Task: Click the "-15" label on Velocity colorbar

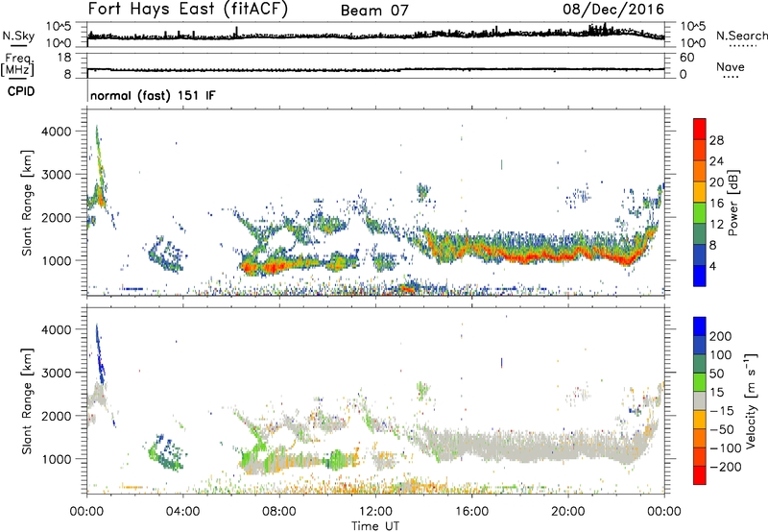Action: pos(721,411)
